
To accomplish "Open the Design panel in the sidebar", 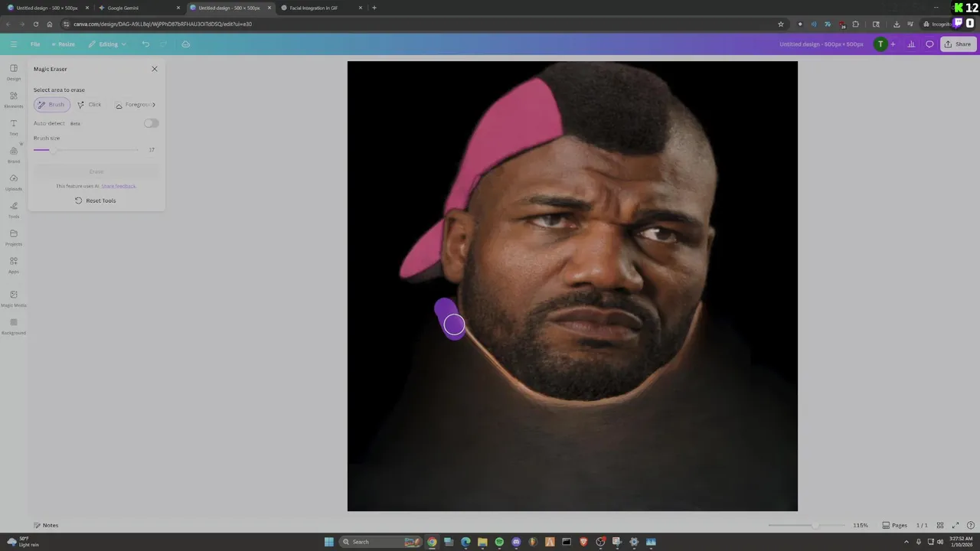I will [x=14, y=73].
